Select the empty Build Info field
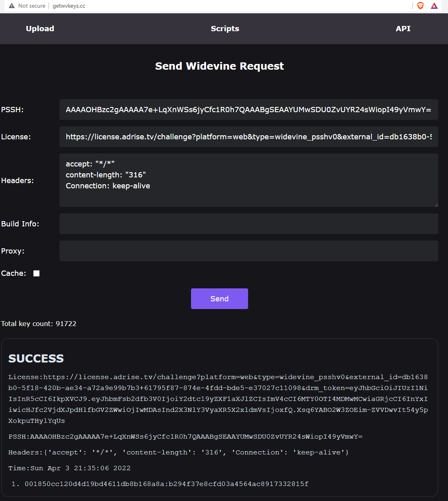Image resolution: width=448 pixels, height=501 pixels. click(248, 224)
